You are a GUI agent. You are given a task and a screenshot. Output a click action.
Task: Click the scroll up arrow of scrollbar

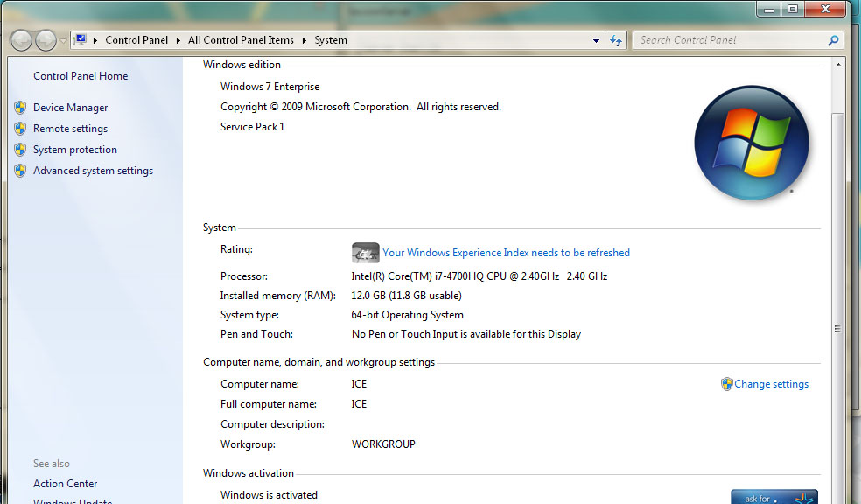click(838, 65)
